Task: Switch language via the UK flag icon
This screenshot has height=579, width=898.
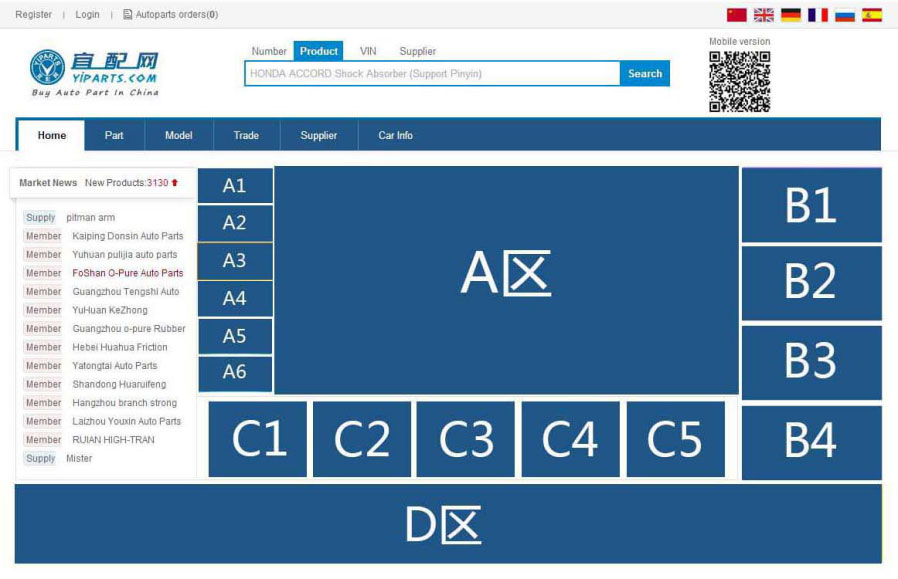Action: tap(764, 15)
